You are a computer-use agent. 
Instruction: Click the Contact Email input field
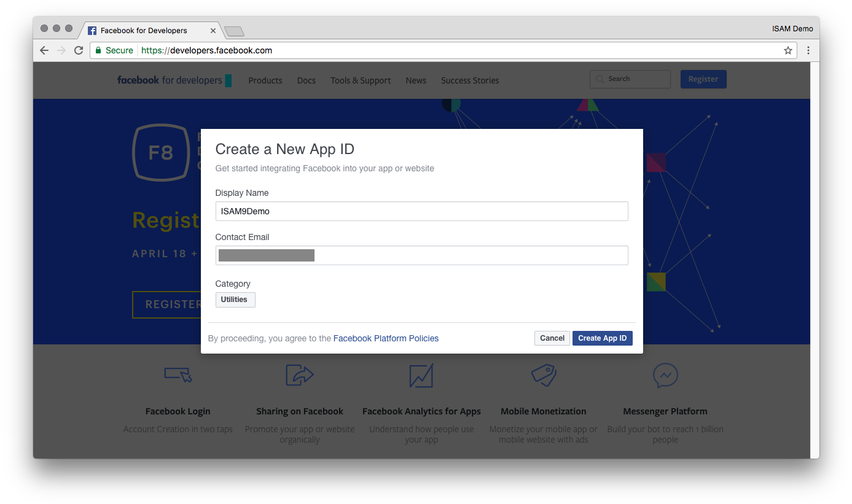pos(421,255)
